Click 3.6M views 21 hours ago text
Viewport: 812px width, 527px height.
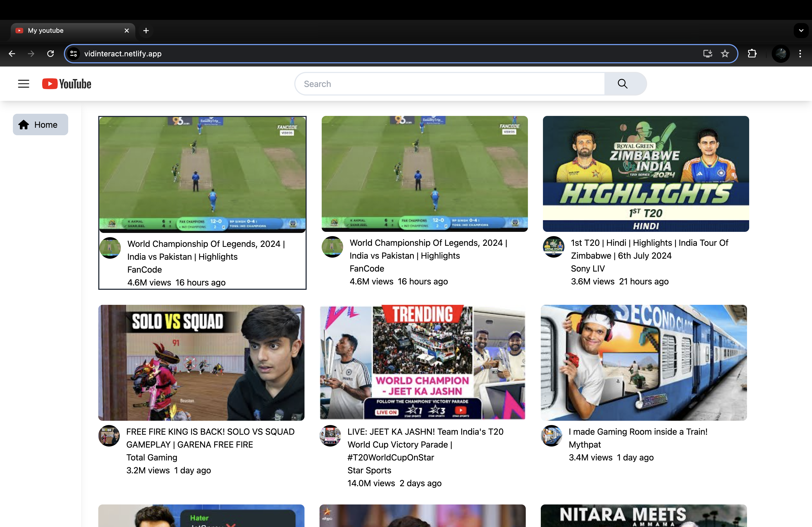(619, 281)
